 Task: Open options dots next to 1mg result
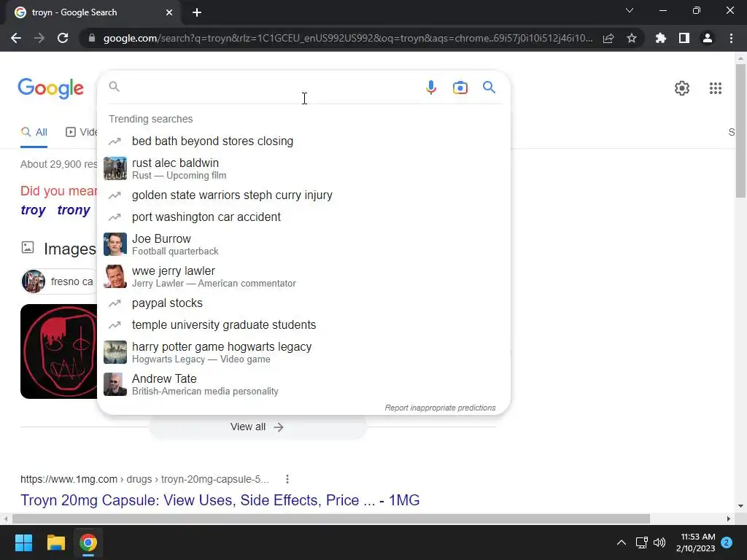[287, 479]
